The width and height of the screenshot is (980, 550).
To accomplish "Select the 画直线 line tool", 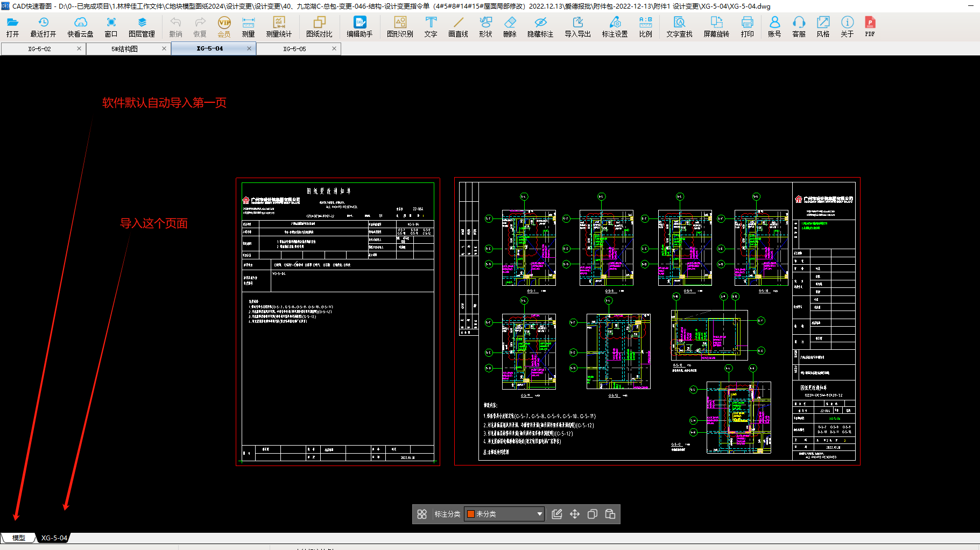I will tap(458, 26).
